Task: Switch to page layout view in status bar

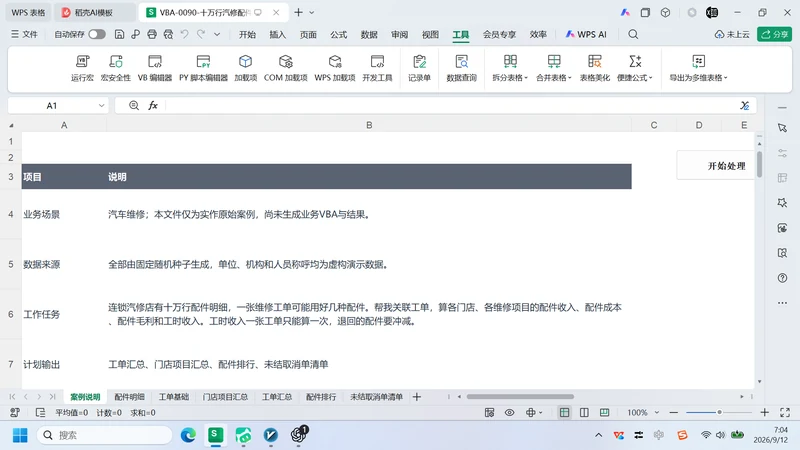Action: [605, 413]
